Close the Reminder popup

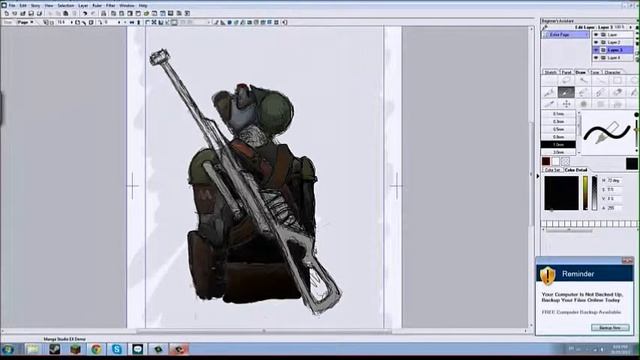[627, 260]
